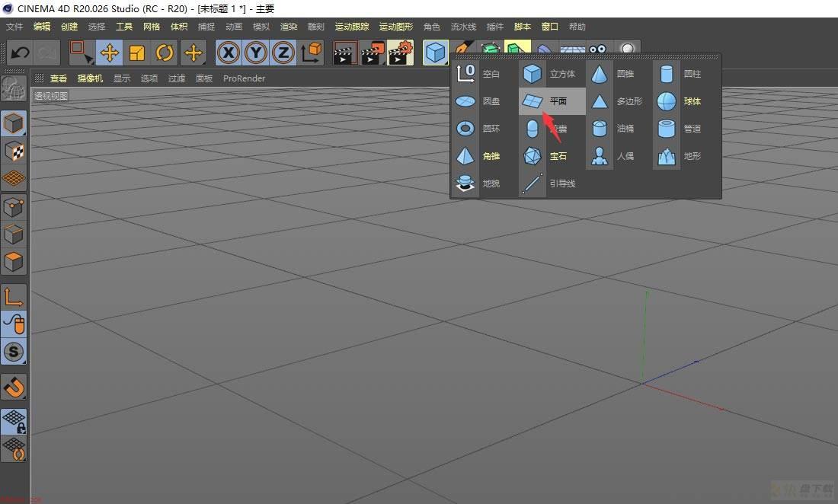Expand the 过滤 filter menu
This screenshot has width=838, height=504.
(x=177, y=78)
